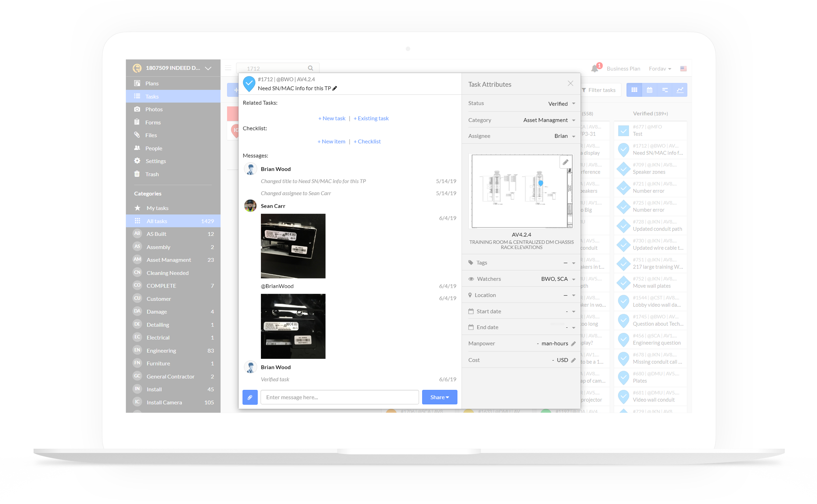Click the Share button
This screenshot has width=817, height=504.
pos(439,397)
